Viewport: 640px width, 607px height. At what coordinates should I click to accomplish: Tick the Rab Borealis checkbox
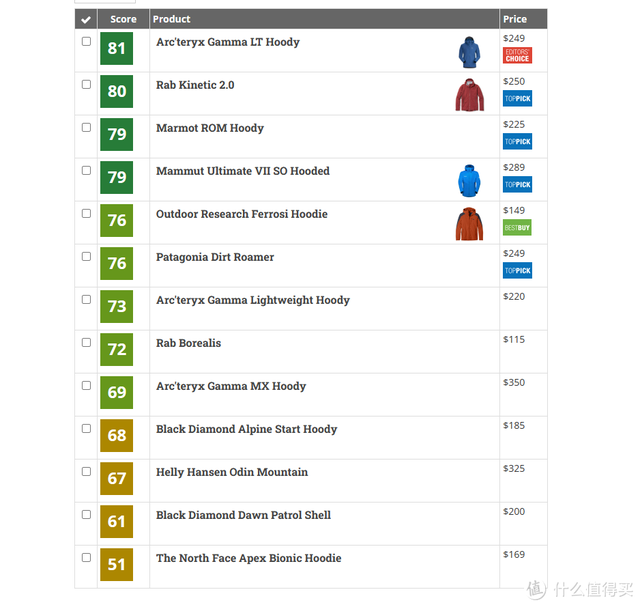pos(86,342)
